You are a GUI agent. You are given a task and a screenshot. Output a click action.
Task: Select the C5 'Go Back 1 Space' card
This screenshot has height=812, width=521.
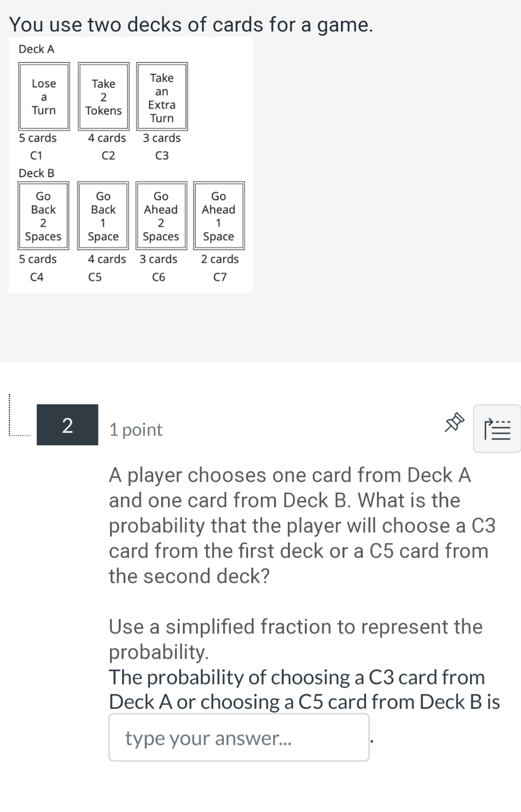103,215
